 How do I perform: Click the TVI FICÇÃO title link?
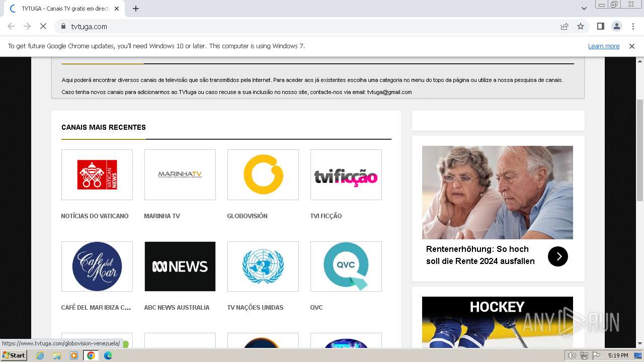(326, 216)
